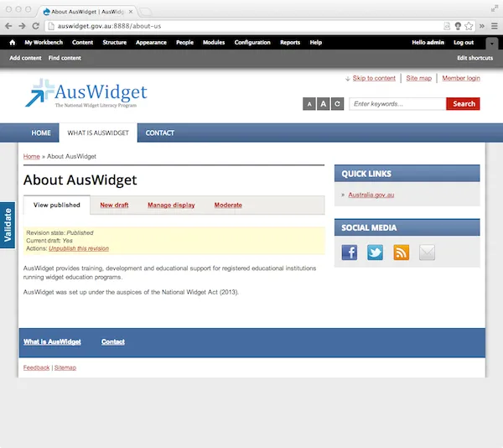Screen dimensions: 503x448
Task: Click footer Contact link
Action: 113,341
